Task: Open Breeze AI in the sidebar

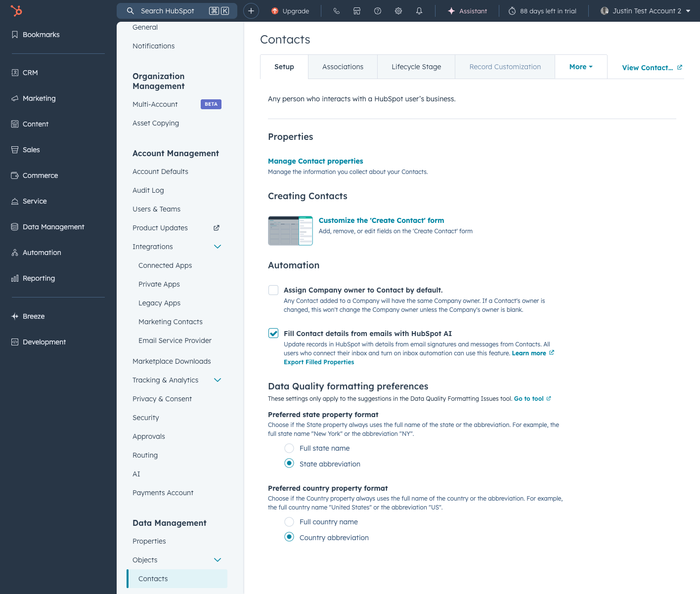Action: click(x=28, y=316)
